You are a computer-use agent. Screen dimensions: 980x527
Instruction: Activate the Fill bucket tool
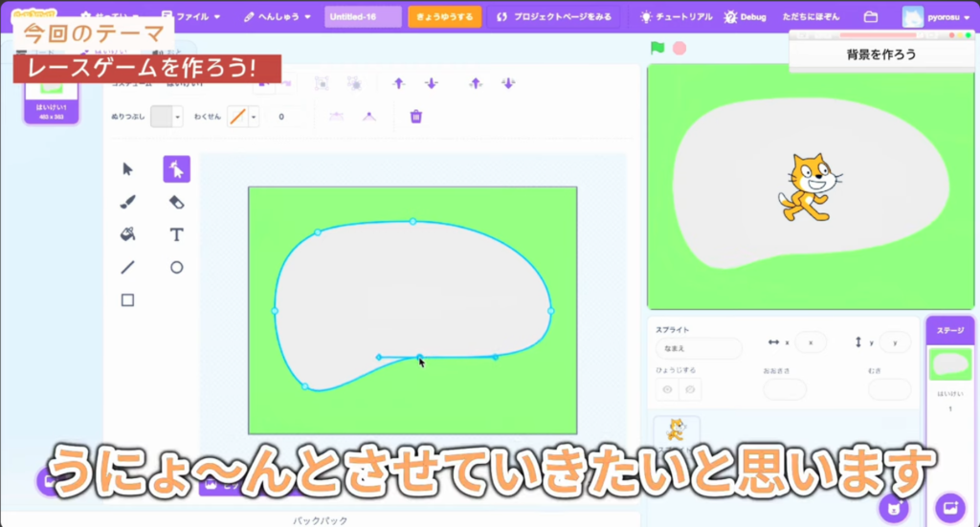[127, 234]
